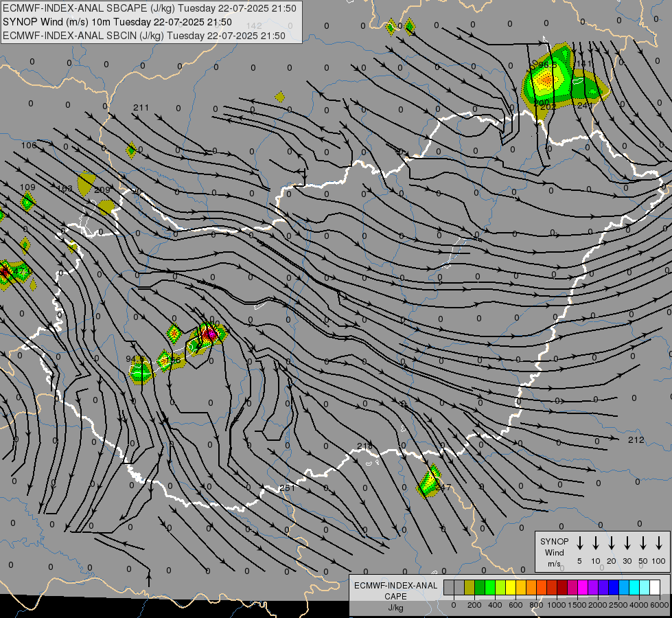Pick the olive swatch in CAPE scale
672x618 pixels.
(x=470, y=588)
